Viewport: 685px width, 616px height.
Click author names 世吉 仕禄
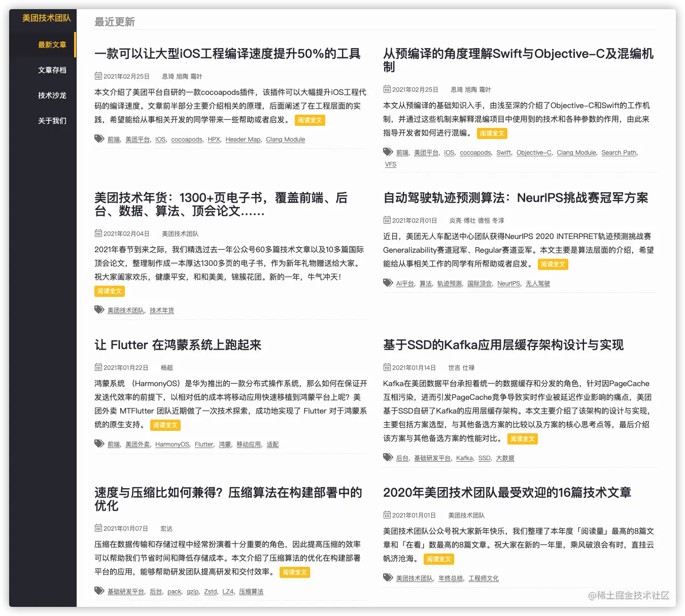[462, 368]
